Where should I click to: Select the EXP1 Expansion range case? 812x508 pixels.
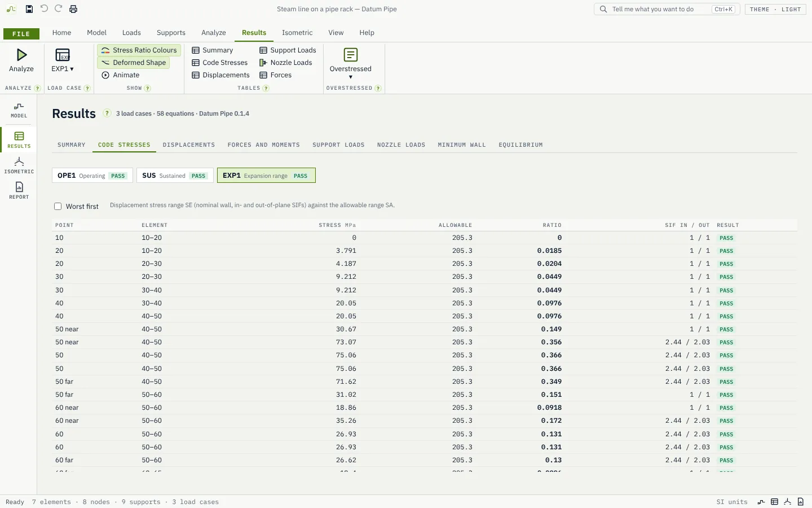coord(266,176)
